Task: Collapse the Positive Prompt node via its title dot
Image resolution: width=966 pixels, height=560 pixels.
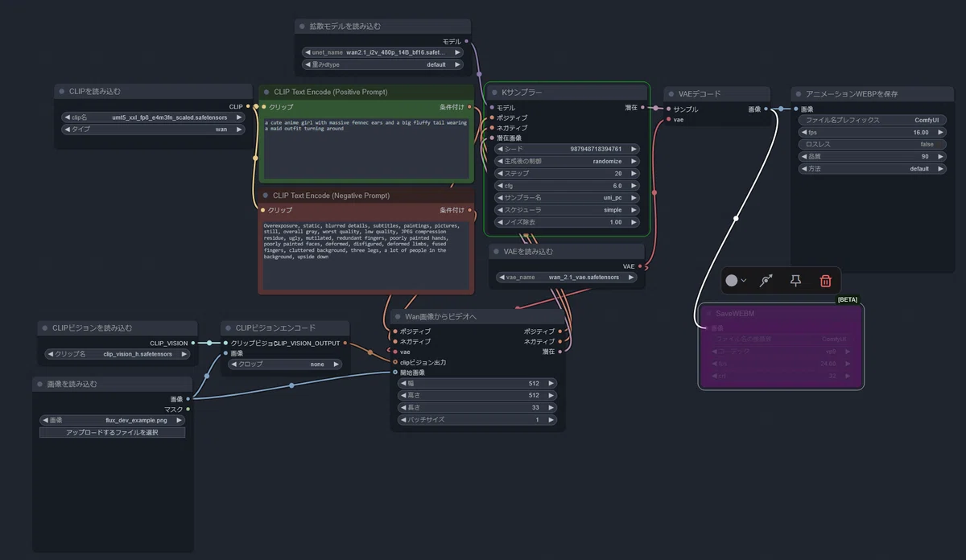Action: (267, 93)
